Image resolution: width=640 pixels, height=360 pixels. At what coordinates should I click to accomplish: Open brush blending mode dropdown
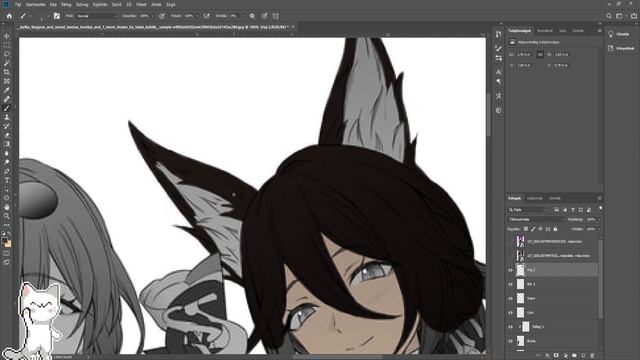[97, 16]
